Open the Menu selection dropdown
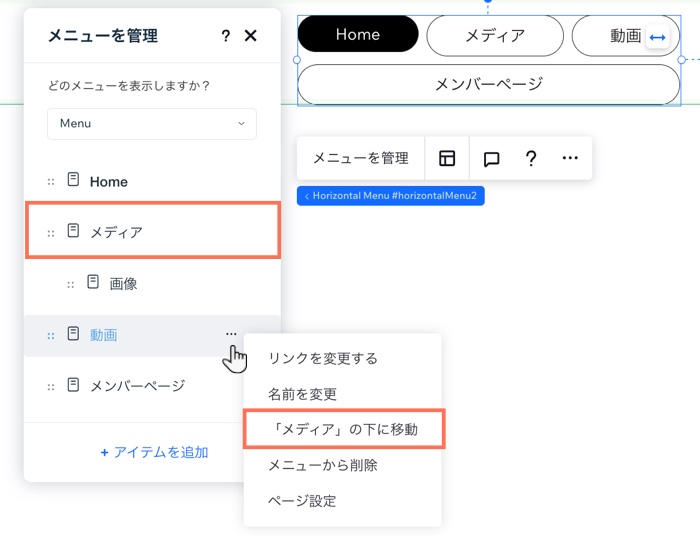Screen dimensions: 700x536 tap(152, 124)
